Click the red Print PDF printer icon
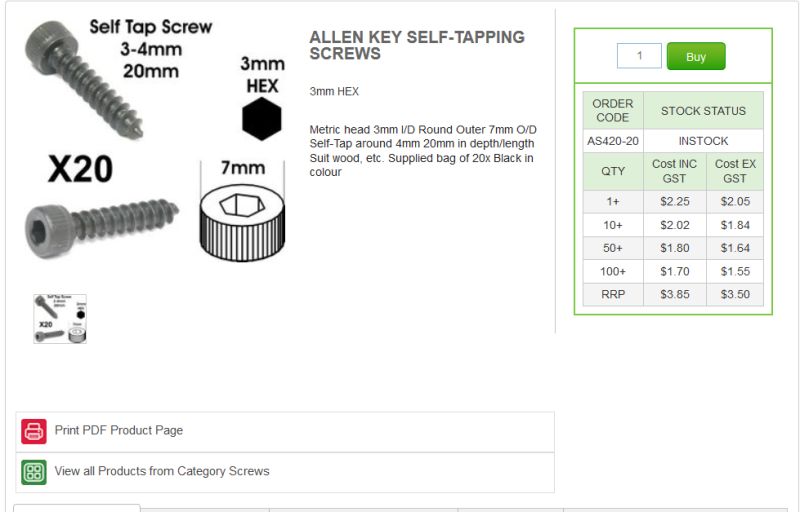This screenshot has height=512, width=800. [34, 431]
